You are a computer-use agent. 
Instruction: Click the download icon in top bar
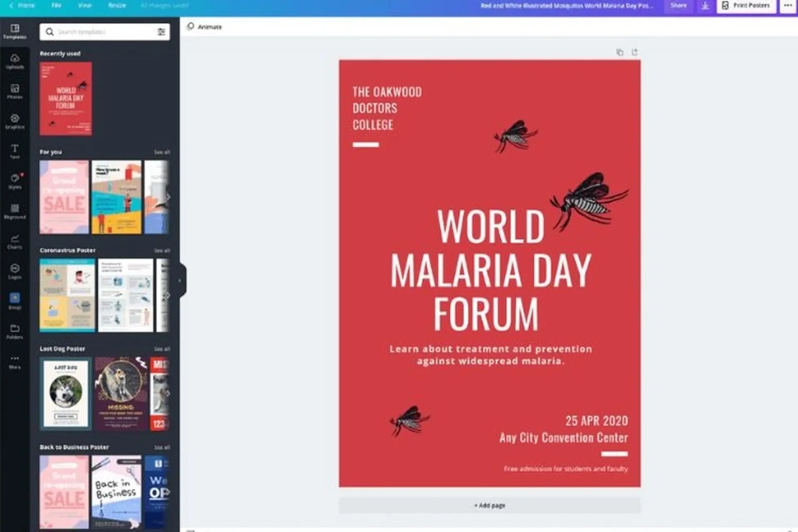click(705, 6)
